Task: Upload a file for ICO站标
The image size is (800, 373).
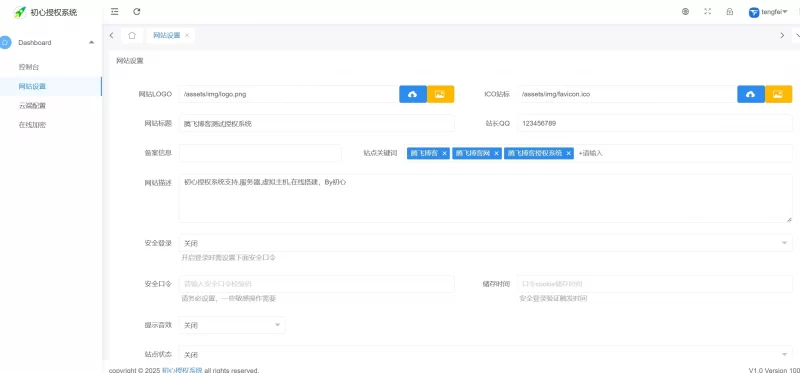Action: 751,94
